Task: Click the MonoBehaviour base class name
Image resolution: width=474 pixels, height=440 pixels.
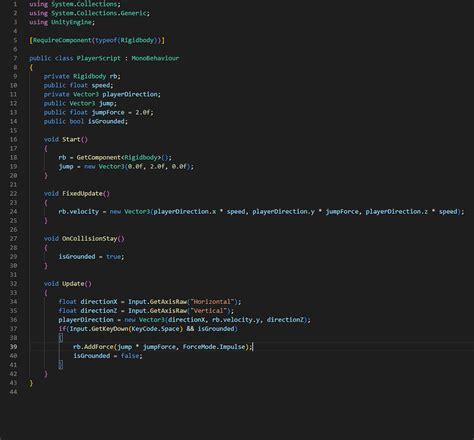Action: 155,58
